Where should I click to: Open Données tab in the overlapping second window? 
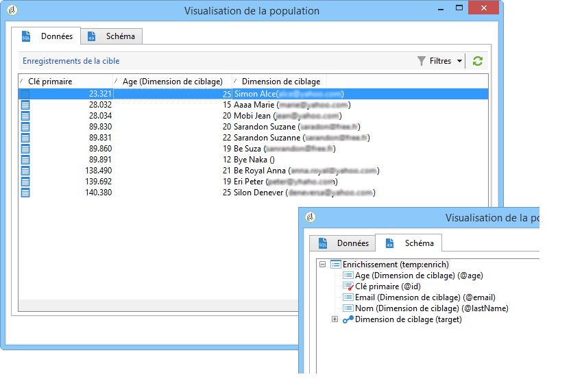click(342, 243)
